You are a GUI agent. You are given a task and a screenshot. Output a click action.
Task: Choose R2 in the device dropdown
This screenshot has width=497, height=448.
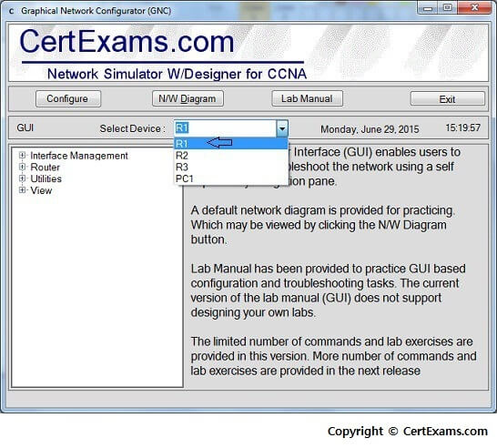pyautogui.click(x=231, y=156)
